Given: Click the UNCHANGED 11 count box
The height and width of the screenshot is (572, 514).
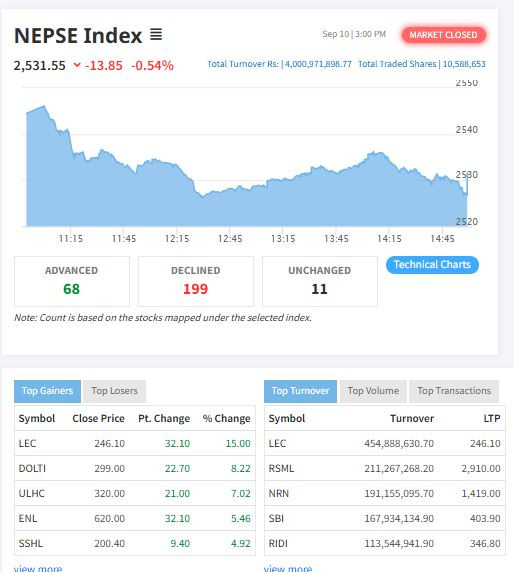Looking at the screenshot, I should (320, 281).
